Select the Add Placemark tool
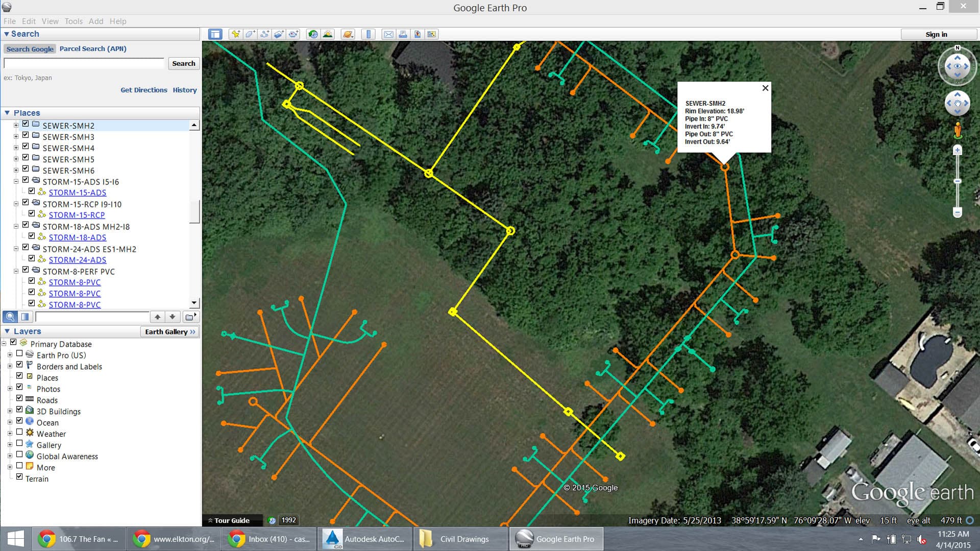The width and height of the screenshot is (980, 551). click(x=235, y=34)
